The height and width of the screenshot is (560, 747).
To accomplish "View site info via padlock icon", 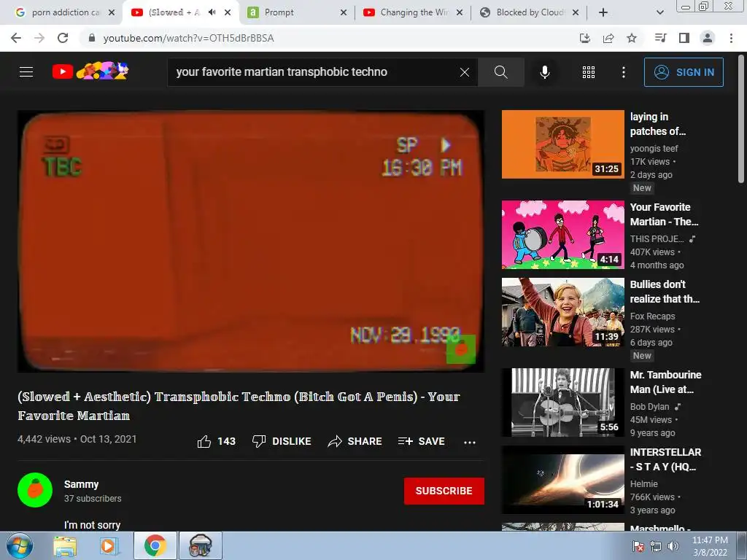I will click(92, 38).
